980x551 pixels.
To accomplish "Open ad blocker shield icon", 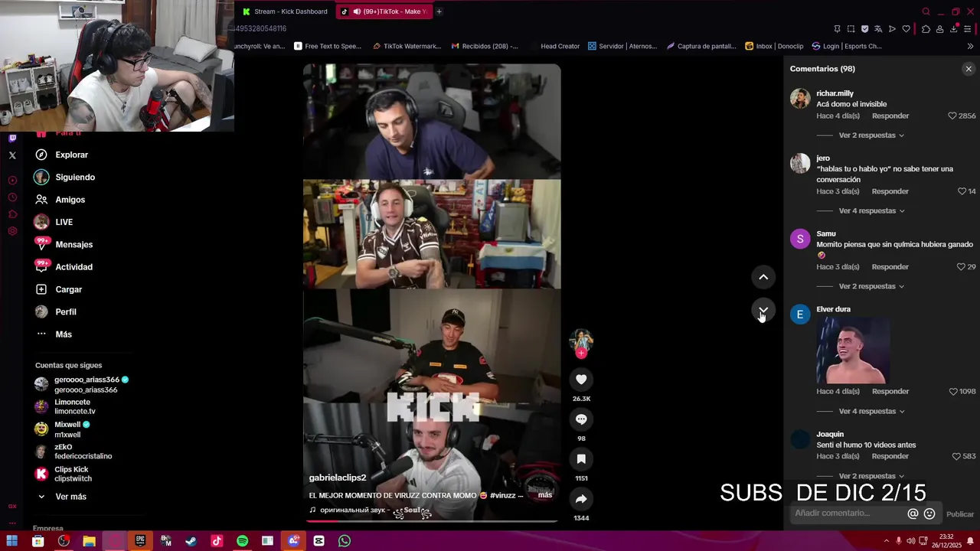I will [864, 29].
